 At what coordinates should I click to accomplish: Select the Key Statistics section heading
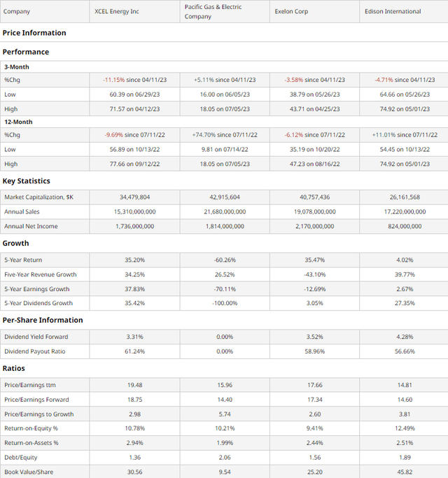tap(26, 181)
